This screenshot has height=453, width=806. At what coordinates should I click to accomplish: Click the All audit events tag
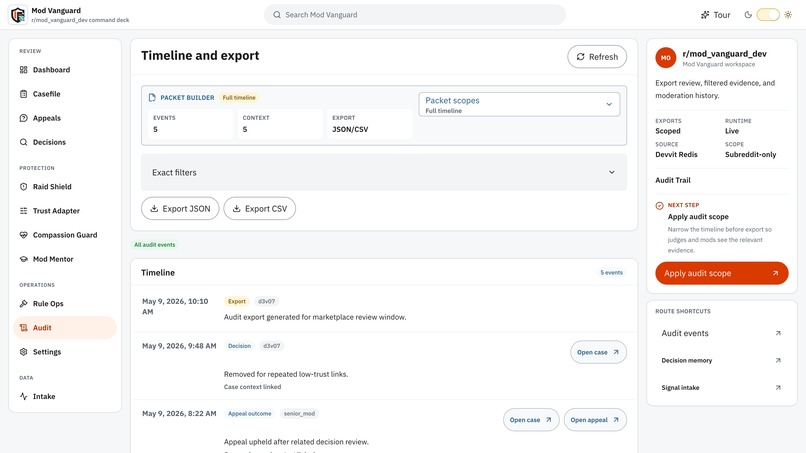155,245
